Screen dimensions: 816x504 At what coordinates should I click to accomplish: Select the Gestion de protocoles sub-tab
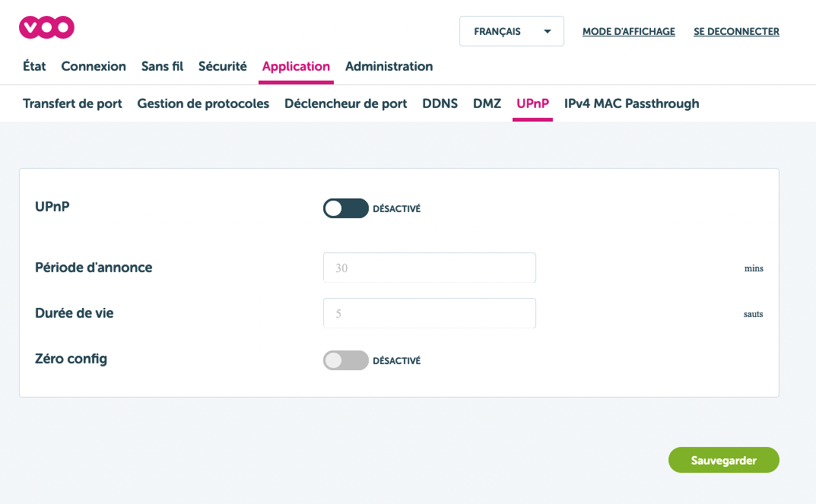203,103
